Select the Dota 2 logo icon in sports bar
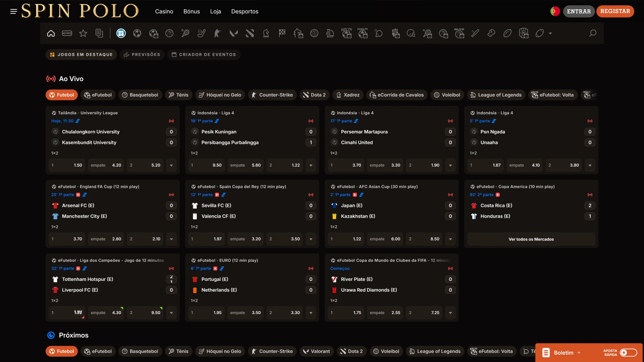 tap(250, 33)
